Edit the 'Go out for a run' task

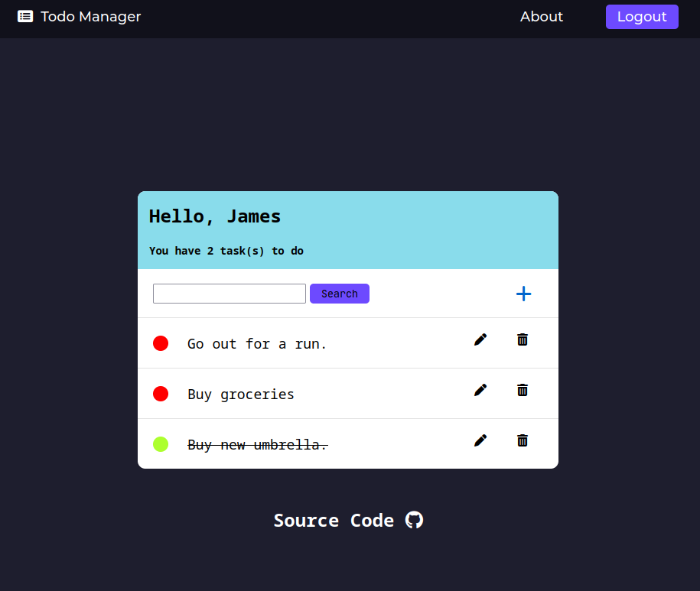point(480,339)
